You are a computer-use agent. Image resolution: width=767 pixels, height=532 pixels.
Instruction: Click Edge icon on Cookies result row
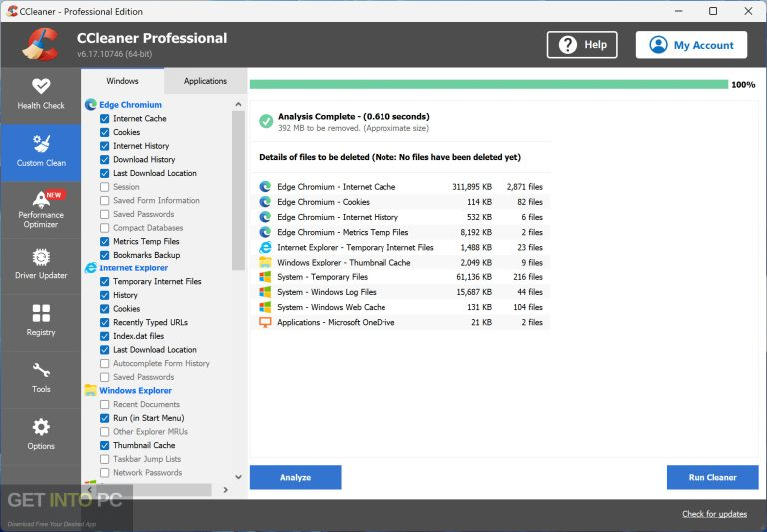[265, 202]
